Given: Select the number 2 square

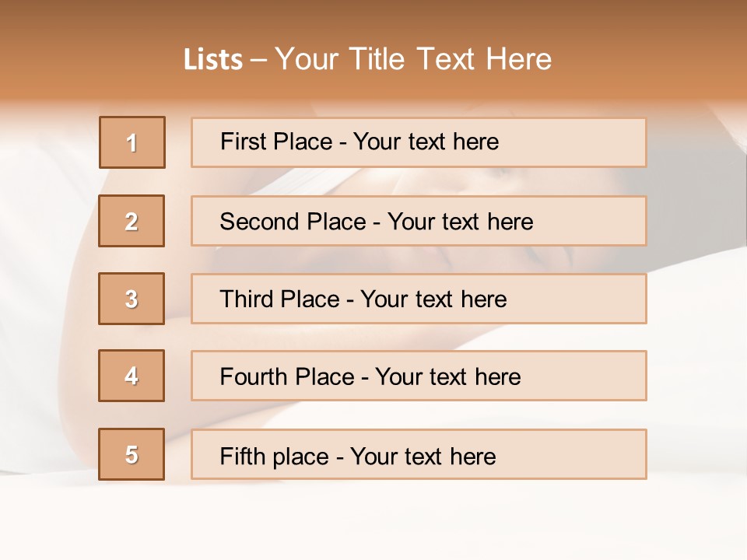Looking at the screenshot, I should tap(132, 221).
